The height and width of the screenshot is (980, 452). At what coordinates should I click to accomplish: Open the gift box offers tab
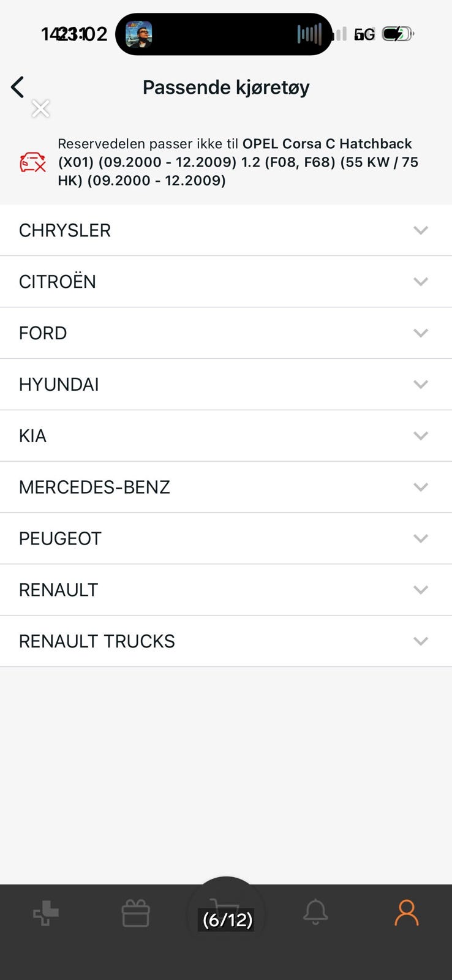(135, 913)
